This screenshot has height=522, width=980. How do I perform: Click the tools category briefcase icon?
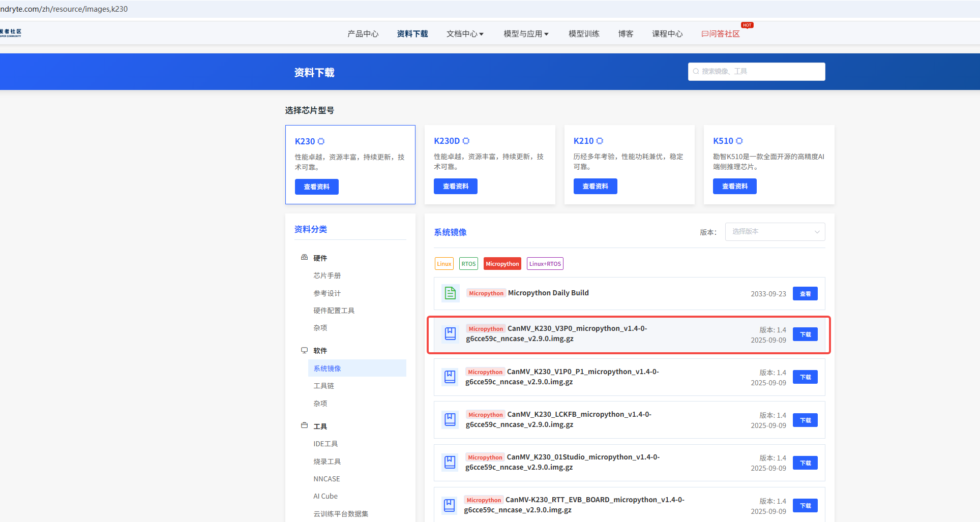click(x=304, y=425)
